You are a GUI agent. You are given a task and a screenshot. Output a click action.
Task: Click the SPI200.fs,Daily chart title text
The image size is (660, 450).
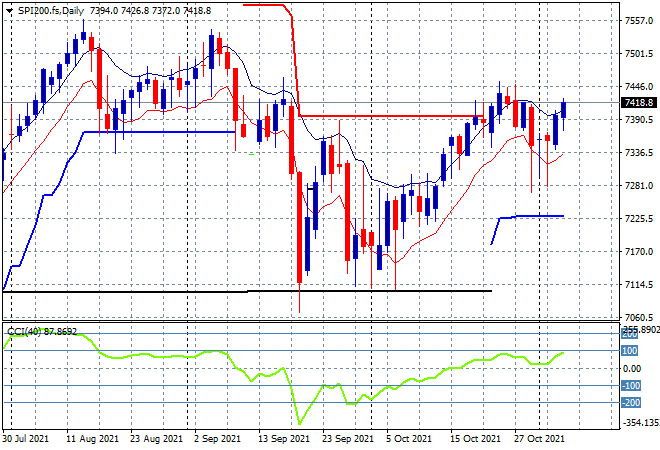point(51,11)
